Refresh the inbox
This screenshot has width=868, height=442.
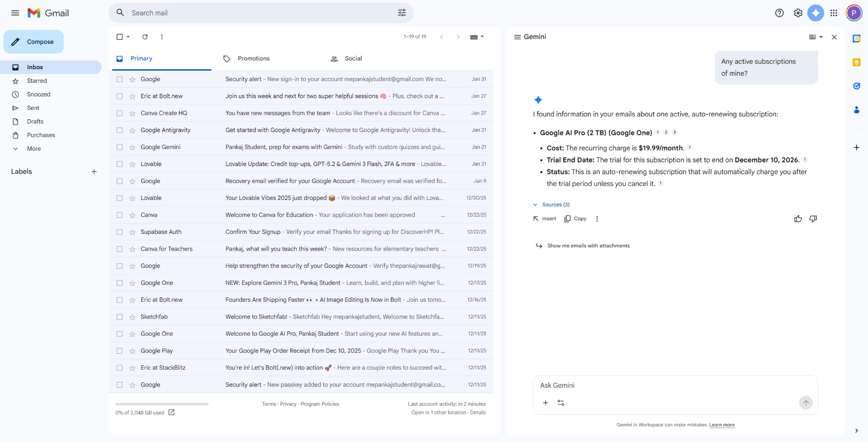pos(145,37)
